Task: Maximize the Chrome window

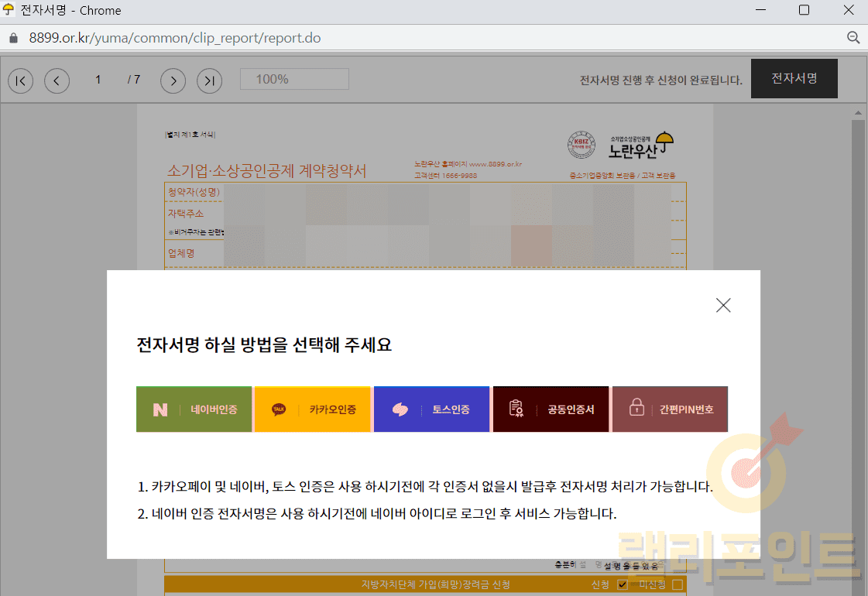Action: (x=804, y=10)
